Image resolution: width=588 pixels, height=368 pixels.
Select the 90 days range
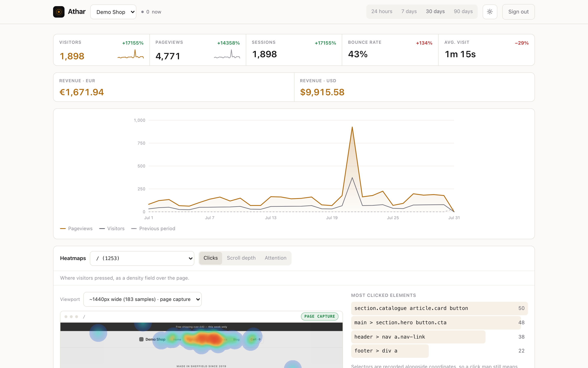pyautogui.click(x=463, y=11)
